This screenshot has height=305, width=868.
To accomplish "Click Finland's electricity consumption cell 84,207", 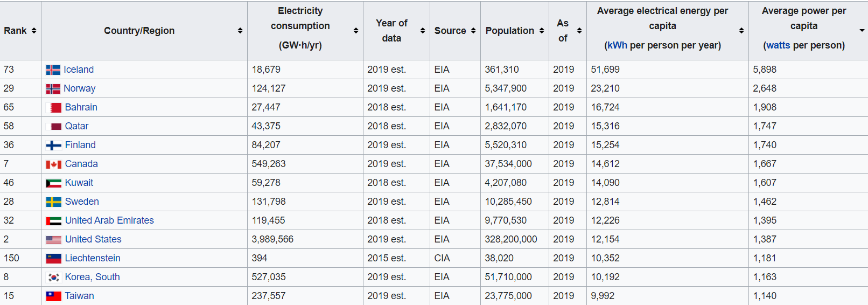I will (266, 145).
